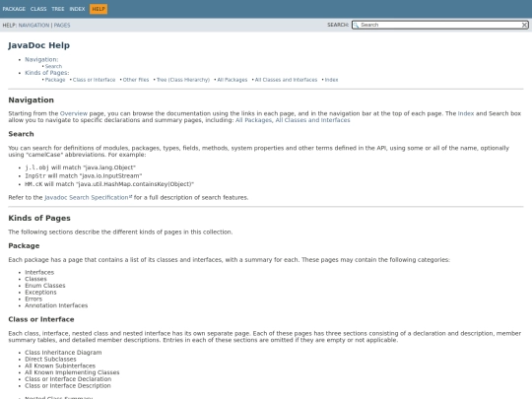
Task: Select the InpStr example code
Action: (35, 175)
